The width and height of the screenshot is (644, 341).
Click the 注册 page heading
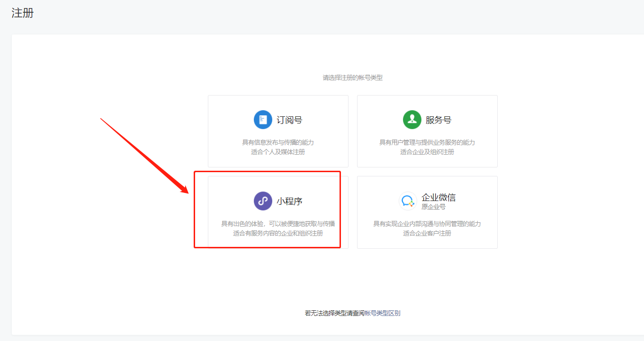23,13
